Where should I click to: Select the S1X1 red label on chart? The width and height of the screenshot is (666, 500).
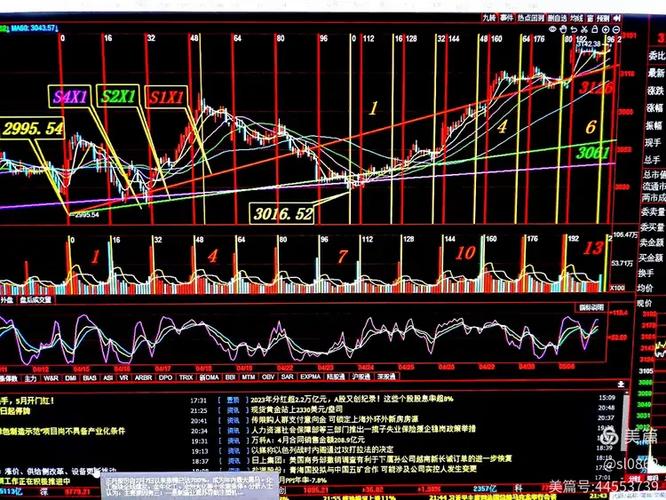tap(166, 98)
